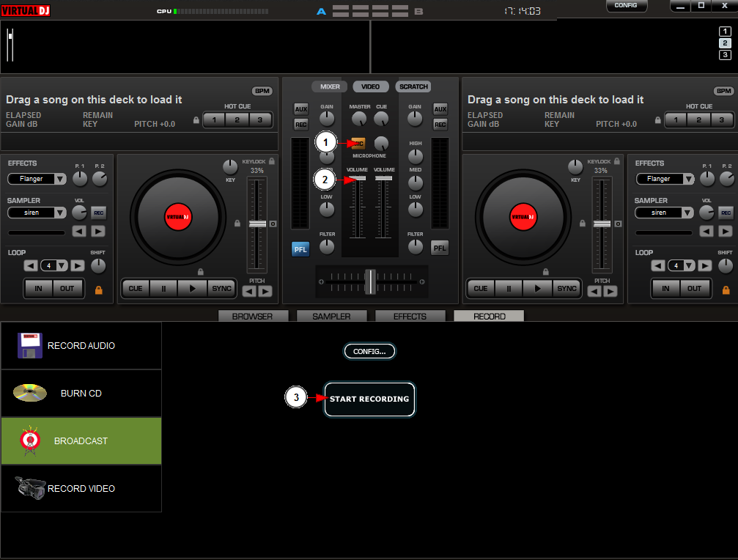
Task: Open top CONFIG settings button
Action: pos(626,5)
